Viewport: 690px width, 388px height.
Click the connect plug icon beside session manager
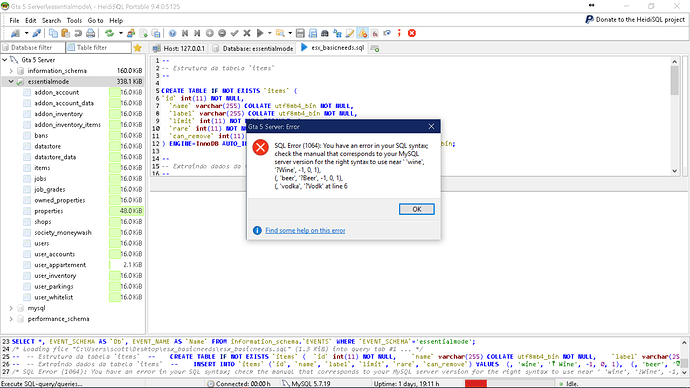click(x=37, y=33)
